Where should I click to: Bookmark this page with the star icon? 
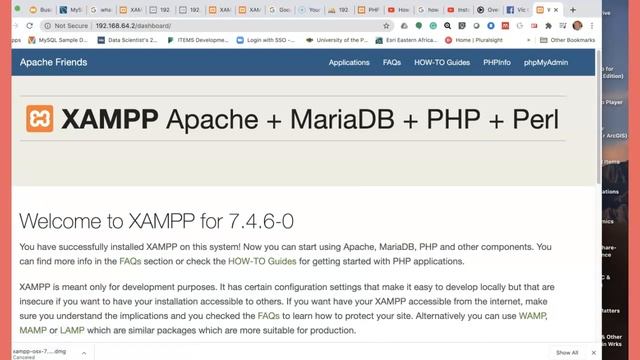pos(386,26)
